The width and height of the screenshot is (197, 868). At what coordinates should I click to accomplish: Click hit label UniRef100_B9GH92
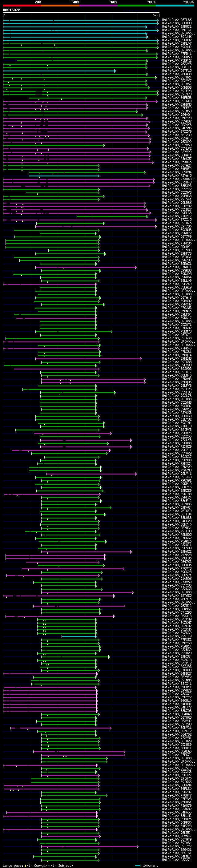point(177,40)
